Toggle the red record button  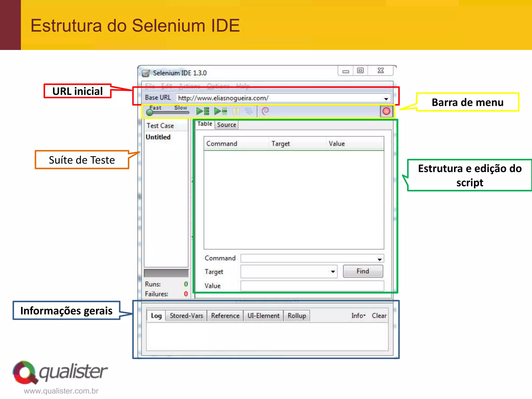click(386, 111)
